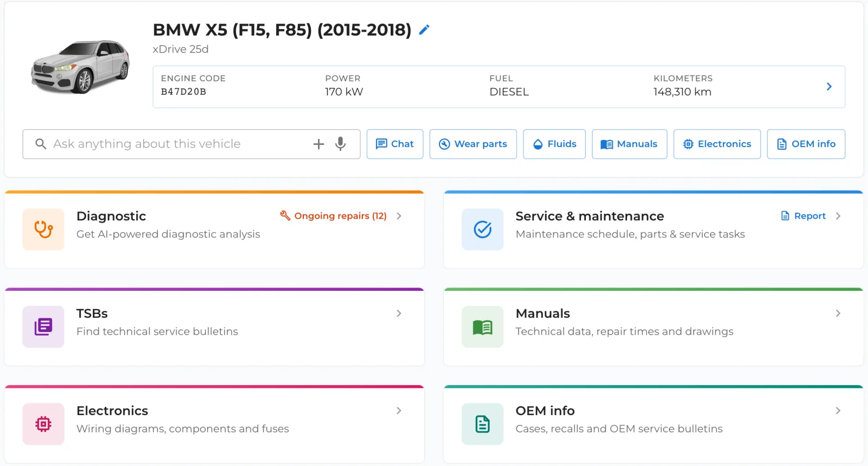The image size is (868, 466).
Task: Open the Wear parts button
Action: 473,144
